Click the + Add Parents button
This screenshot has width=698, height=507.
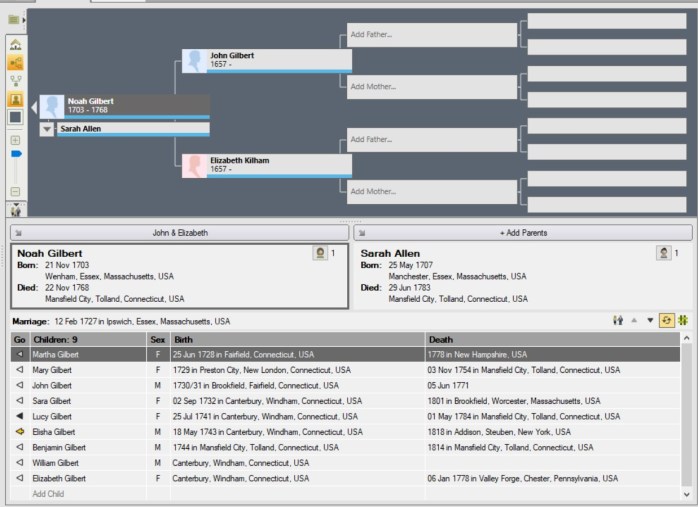pyautogui.click(x=523, y=232)
